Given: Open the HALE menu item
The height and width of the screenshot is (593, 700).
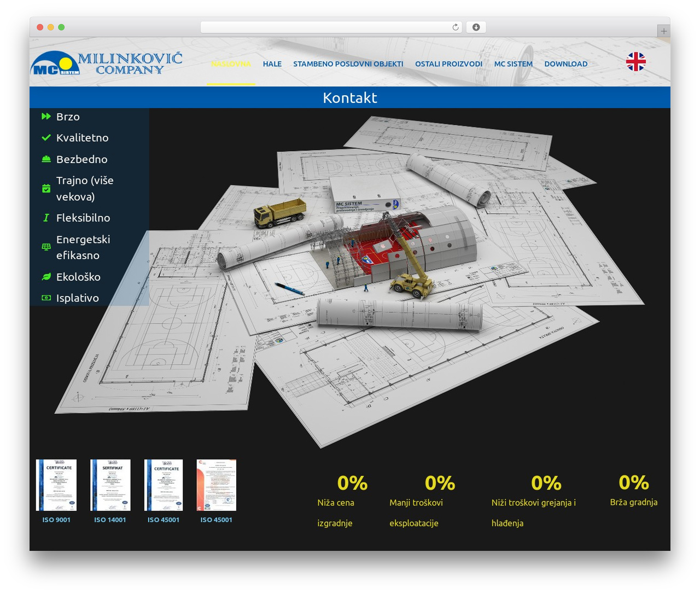Looking at the screenshot, I should point(272,64).
